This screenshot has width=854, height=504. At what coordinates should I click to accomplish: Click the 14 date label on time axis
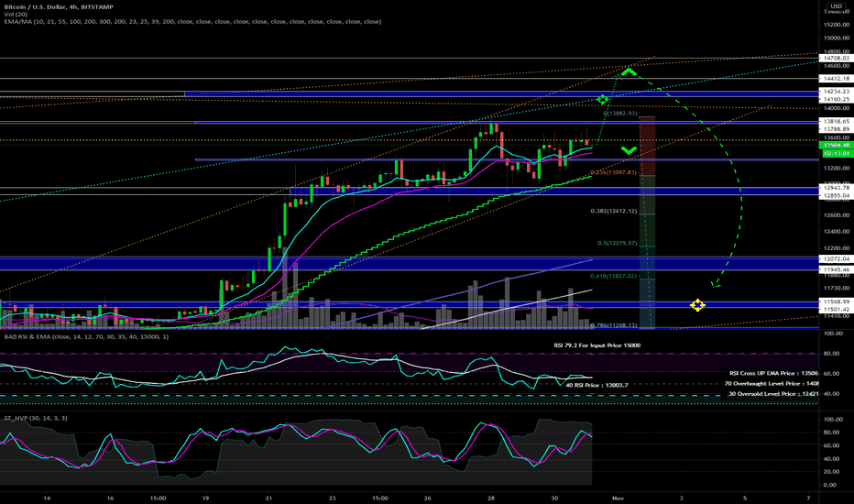[48, 498]
